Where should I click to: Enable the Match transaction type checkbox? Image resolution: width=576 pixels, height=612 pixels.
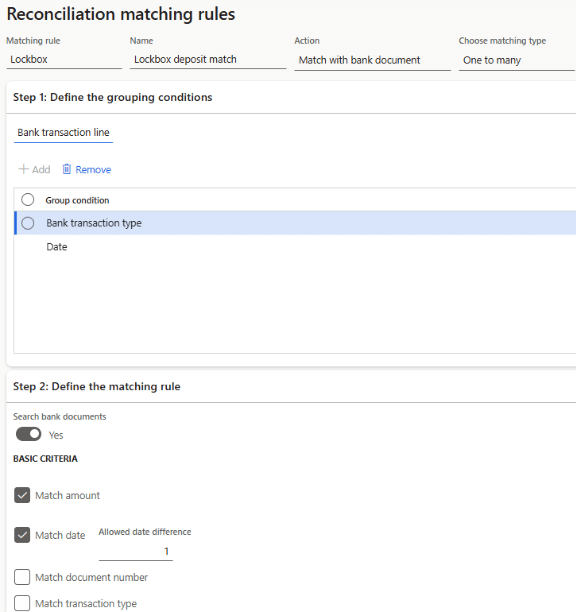coord(22,603)
